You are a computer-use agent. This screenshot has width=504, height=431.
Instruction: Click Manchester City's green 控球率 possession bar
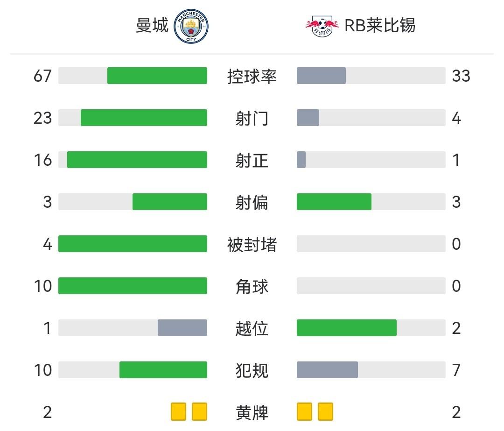coord(157,76)
